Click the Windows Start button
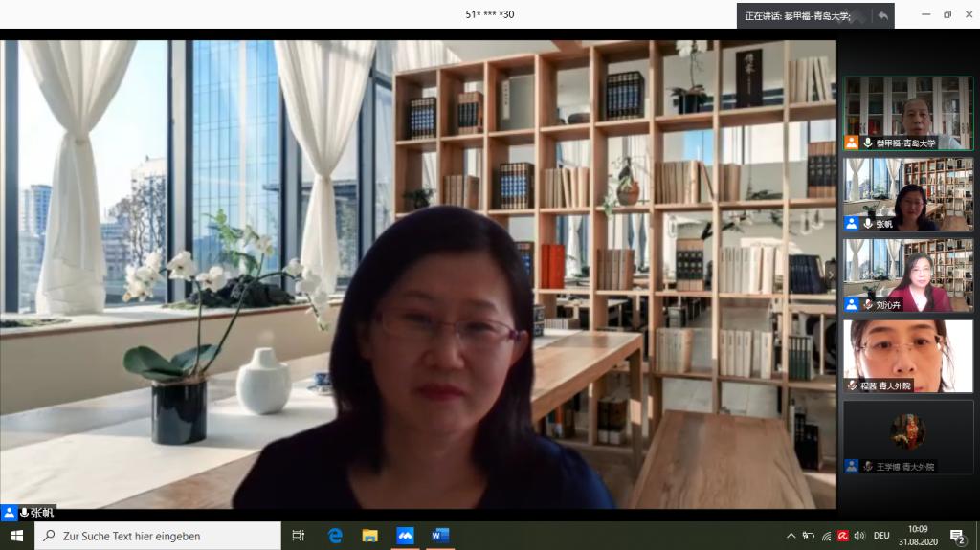 [16, 536]
